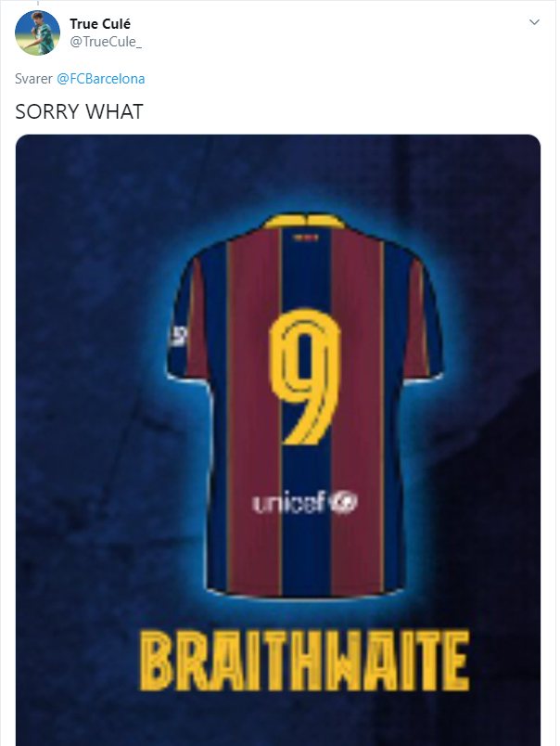The width and height of the screenshot is (560, 746).
Task: Click the jersey's right sleeve
Action: [x=422, y=324]
